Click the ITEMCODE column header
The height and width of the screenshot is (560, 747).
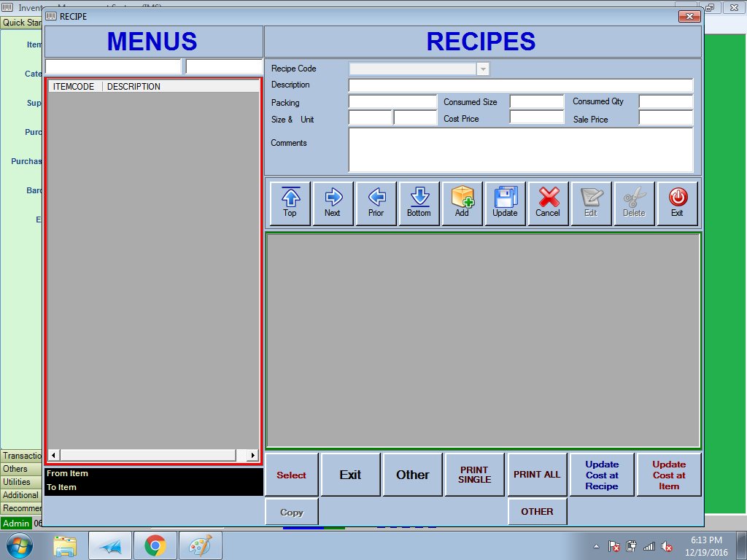pyautogui.click(x=74, y=86)
